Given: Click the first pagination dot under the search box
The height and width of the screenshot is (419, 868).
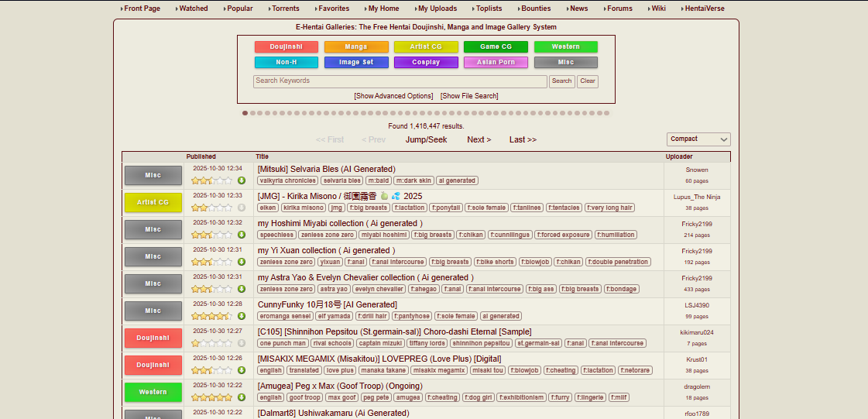Looking at the screenshot, I should [245, 113].
